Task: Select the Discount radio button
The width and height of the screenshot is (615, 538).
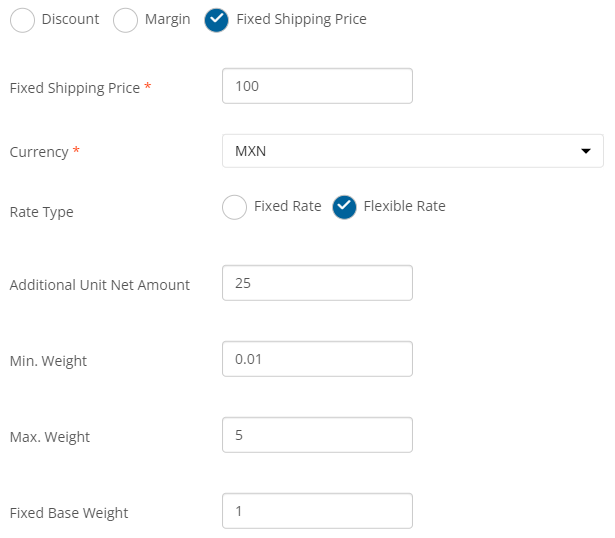Action: tap(22, 20)
